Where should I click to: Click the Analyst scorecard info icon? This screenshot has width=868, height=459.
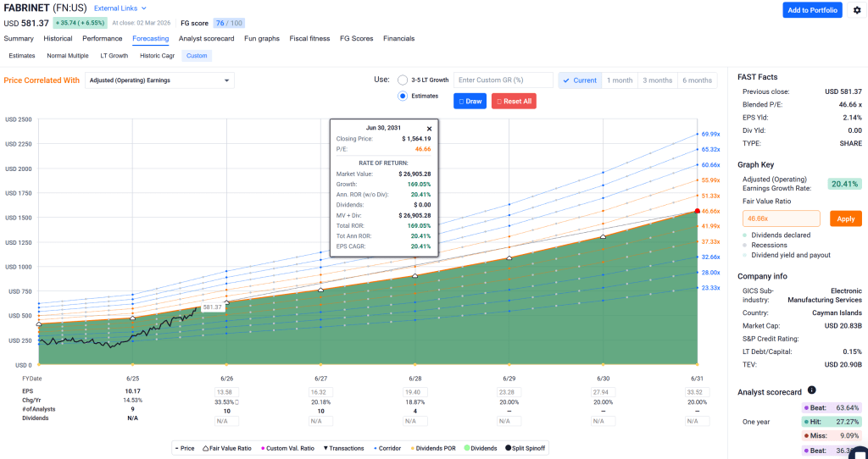pos(811,390)
